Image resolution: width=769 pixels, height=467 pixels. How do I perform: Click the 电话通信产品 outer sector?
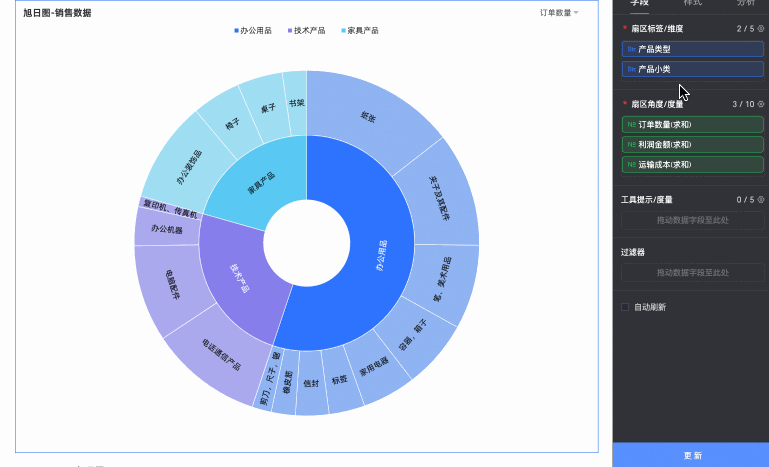click(x=221, y=354)
